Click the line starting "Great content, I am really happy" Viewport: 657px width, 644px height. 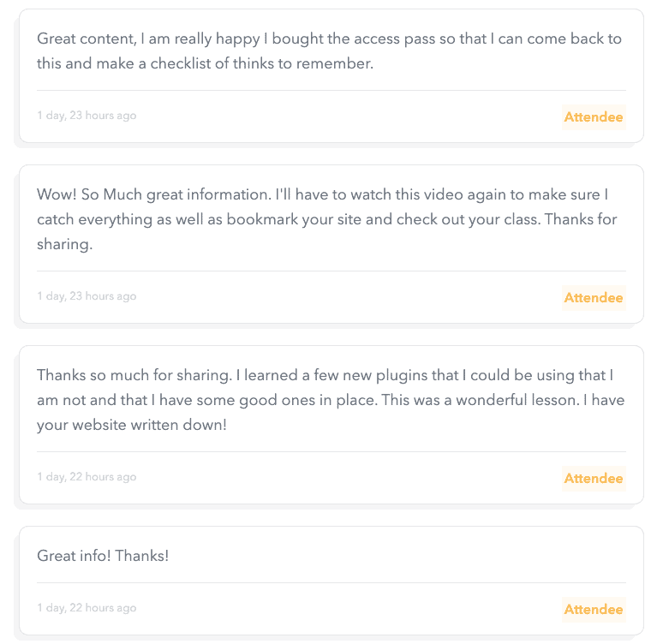click(x=329, y=39)
